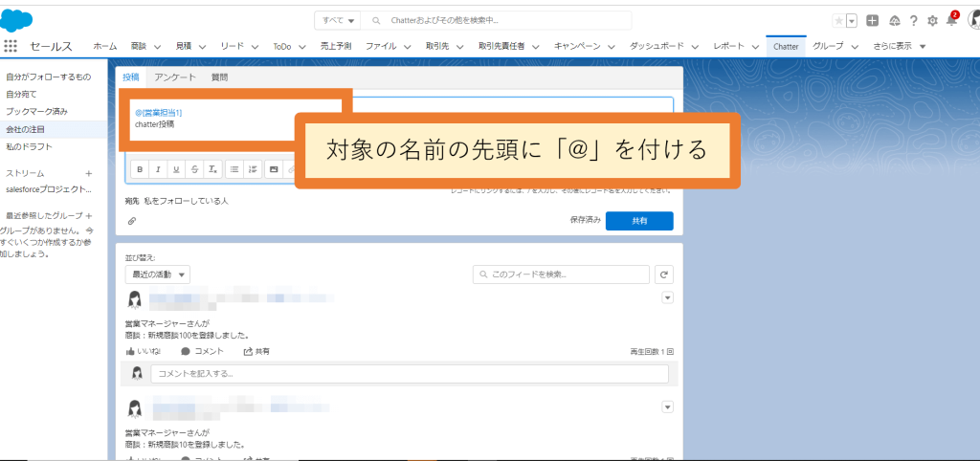Open the first post's action dropdown arrow

[667, 298]
